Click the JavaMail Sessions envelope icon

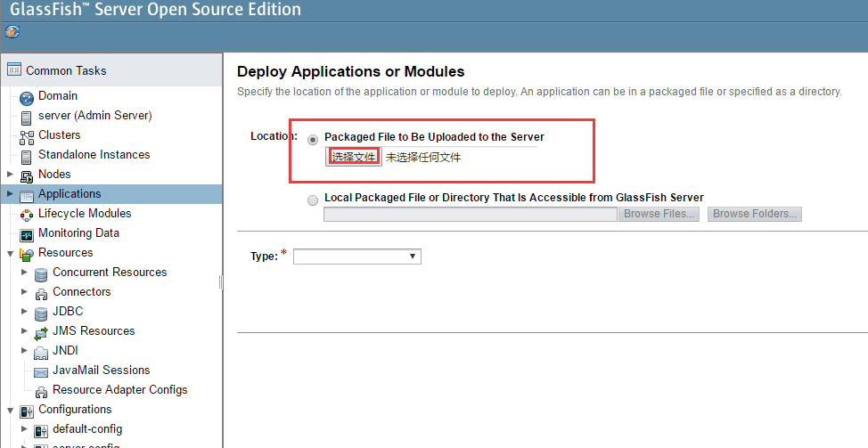(x=41, y=372)
